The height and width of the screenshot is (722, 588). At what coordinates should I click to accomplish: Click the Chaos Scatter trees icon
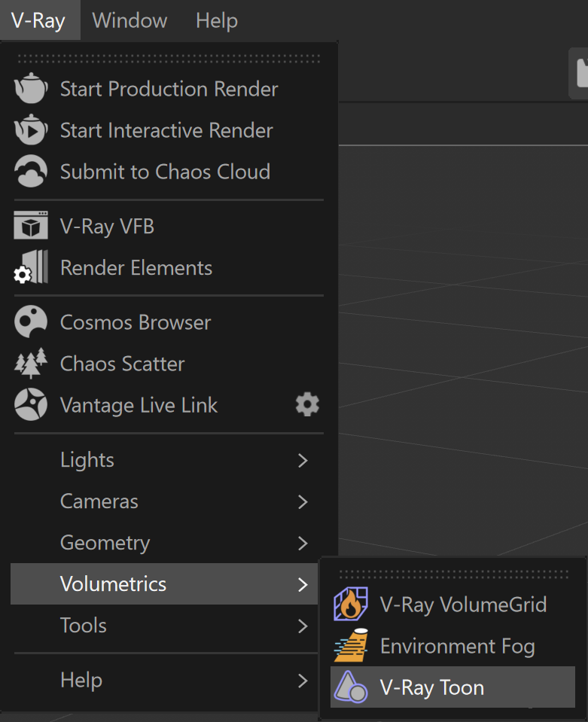(31, 364)
